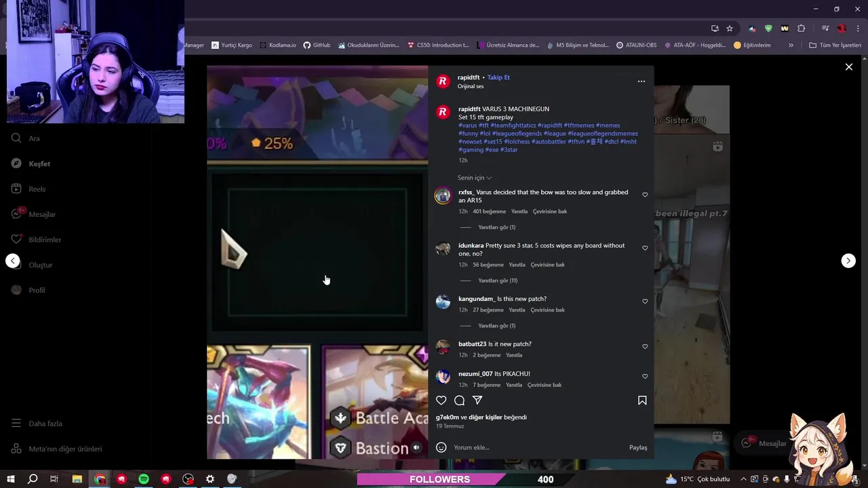Open Mesajlar in the left sidebar
Viewport: 868px width, 488px height.
coord(33,214)
